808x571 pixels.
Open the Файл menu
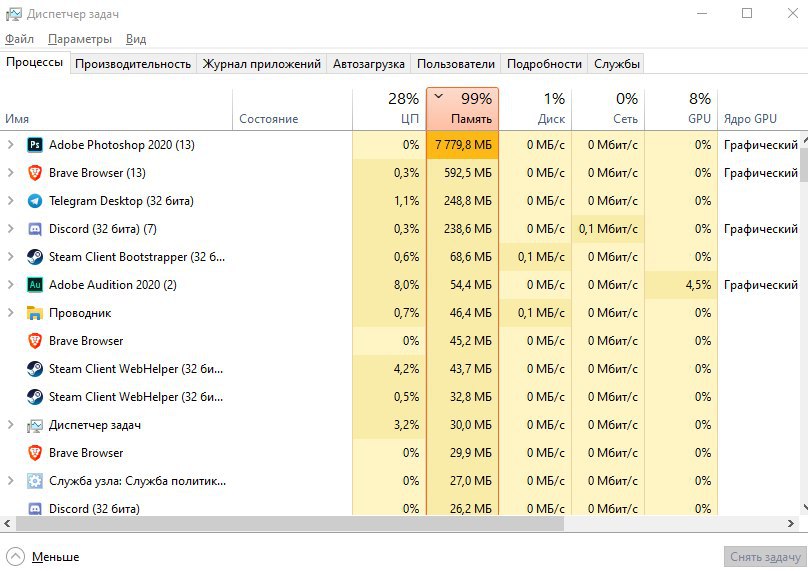pyautogui.click(x=20, y=39)
